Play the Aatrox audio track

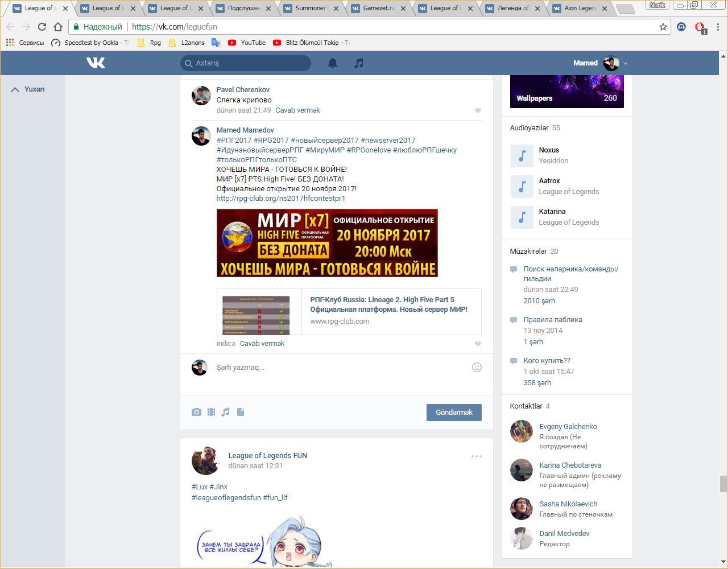[x=522, y=186]
